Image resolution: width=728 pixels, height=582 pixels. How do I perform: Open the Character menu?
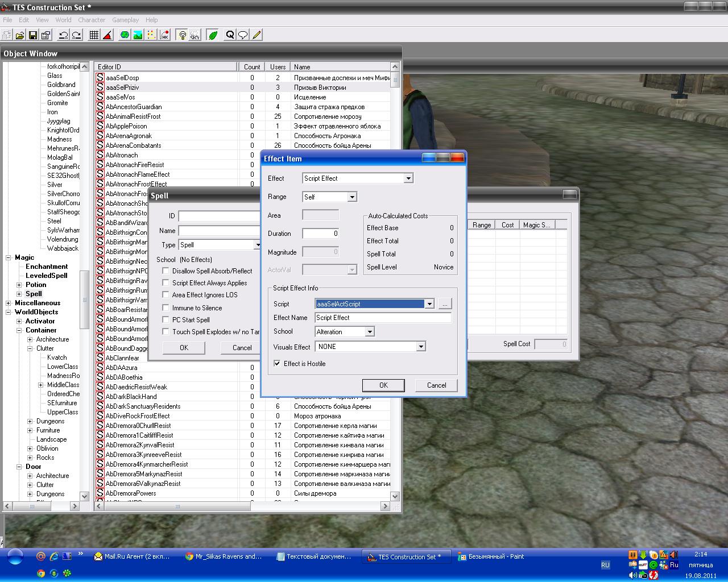click(92, 20)
